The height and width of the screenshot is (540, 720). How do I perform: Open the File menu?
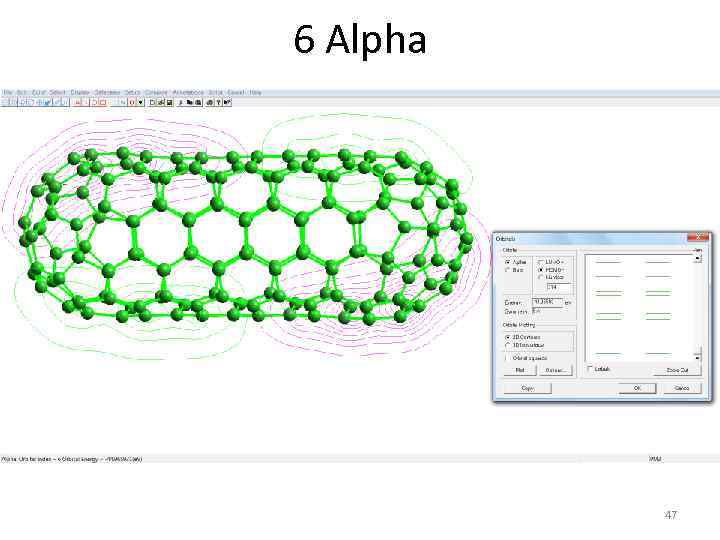click(x=7, y=92)
